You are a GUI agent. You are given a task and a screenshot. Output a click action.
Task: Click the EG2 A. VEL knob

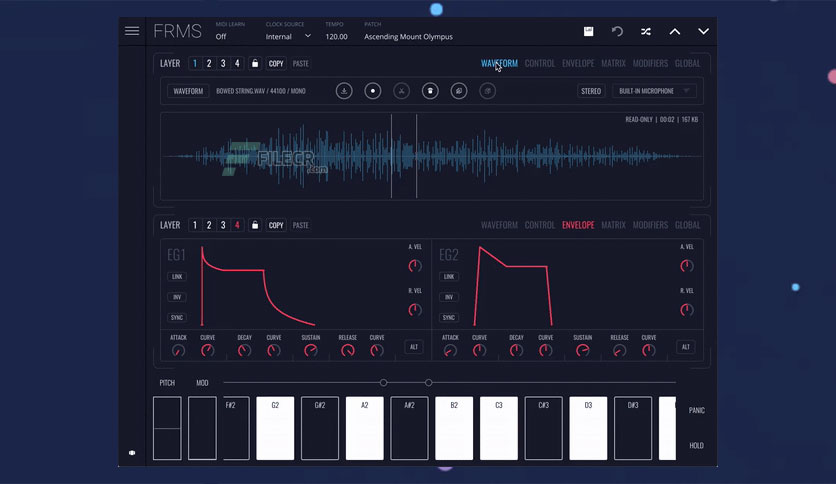[687, 265]
